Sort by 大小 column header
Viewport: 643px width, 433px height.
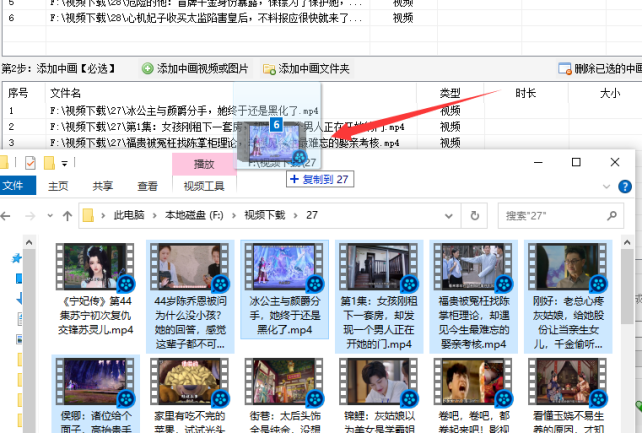click(x=610, y=93)
